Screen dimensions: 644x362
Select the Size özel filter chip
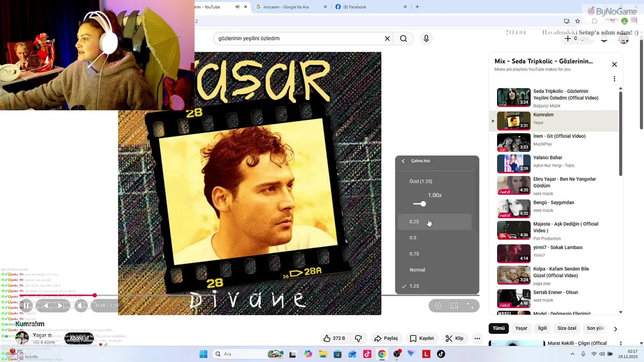tap(567, 328)
